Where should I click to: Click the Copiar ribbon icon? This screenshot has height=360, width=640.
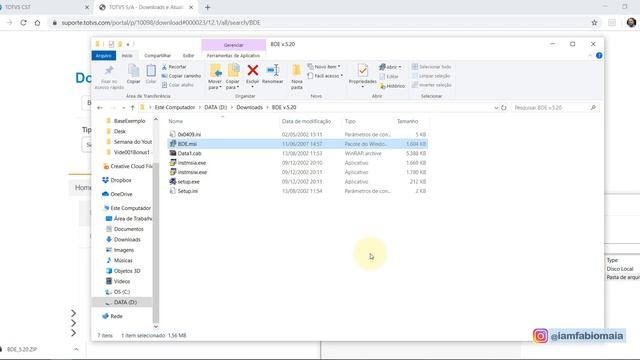(133, 72)
